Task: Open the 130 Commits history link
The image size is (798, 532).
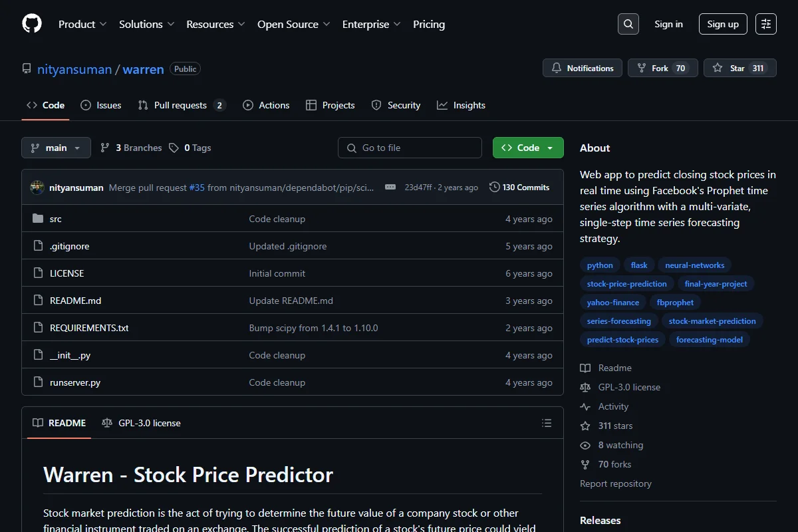Action: pyautogui.click(x=519, y=188)
